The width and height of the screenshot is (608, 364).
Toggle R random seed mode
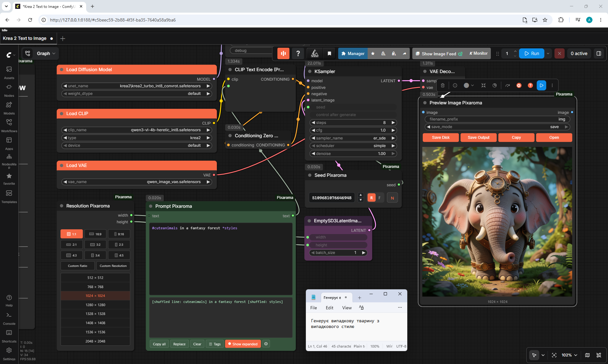pyautogui.click(x=371, y=198)
